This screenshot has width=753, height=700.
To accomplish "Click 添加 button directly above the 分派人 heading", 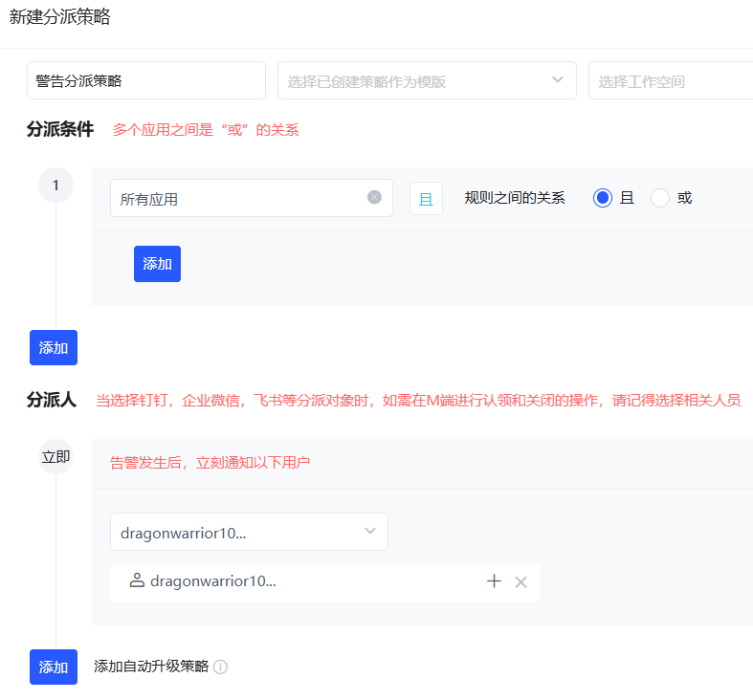I will 54,348.
